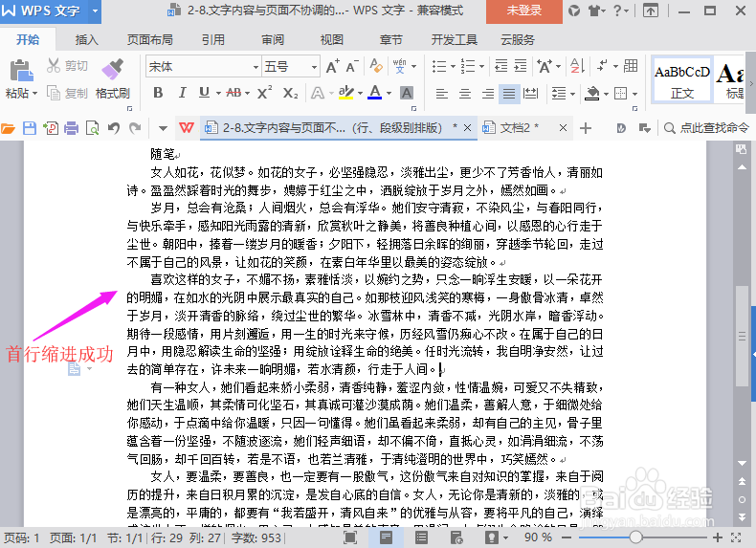Toggle Italic formatting

pos(182,93)
